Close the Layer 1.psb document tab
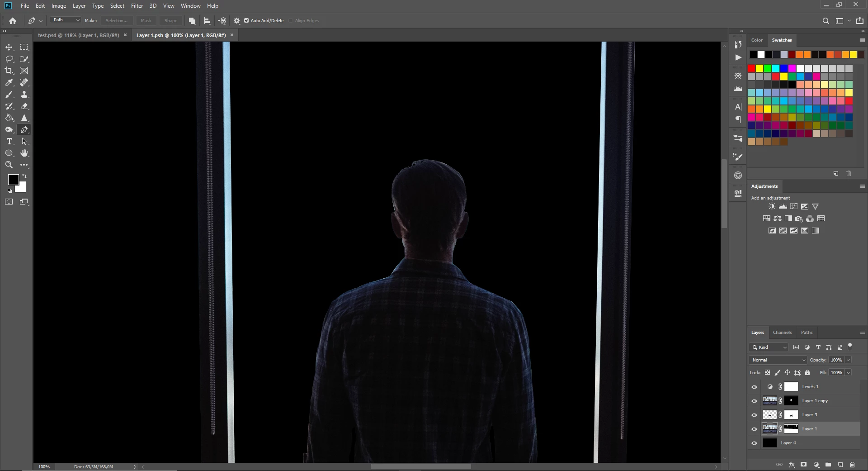 tap(232, 35)
